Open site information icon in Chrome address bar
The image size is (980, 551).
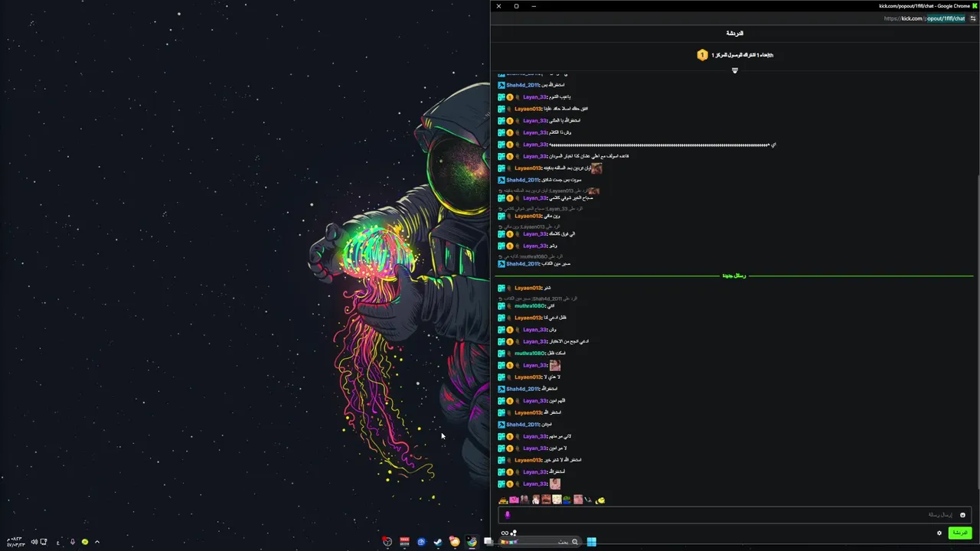click(x=972, y=18)
